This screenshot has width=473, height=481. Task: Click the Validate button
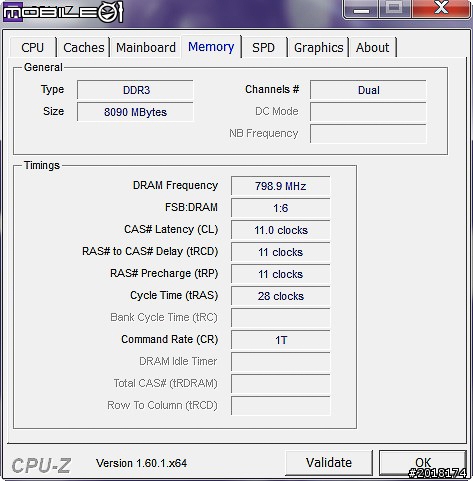(x=329, y=463)
